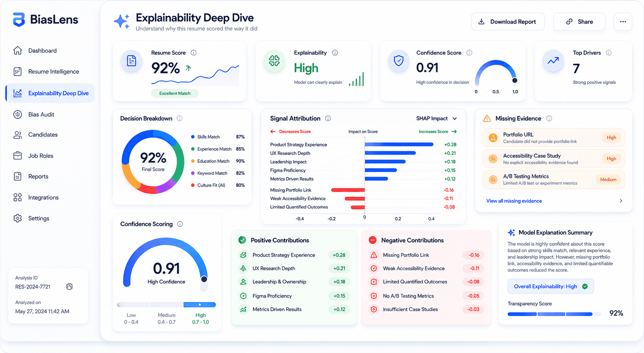Click the Confidence Score shield icon

coord(399,61)
